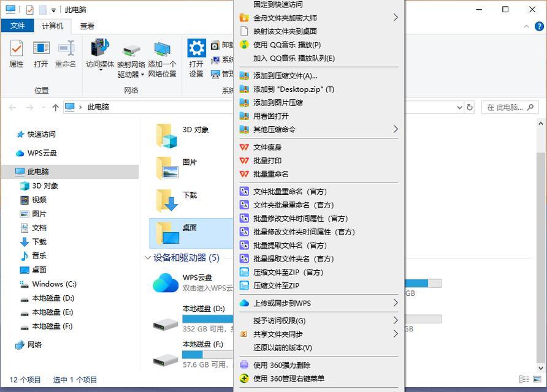This screenshot has width=547, height=392.
Task: Select the 下载 folder in file list
Action: pyautogui.click(x=167, y=200)
